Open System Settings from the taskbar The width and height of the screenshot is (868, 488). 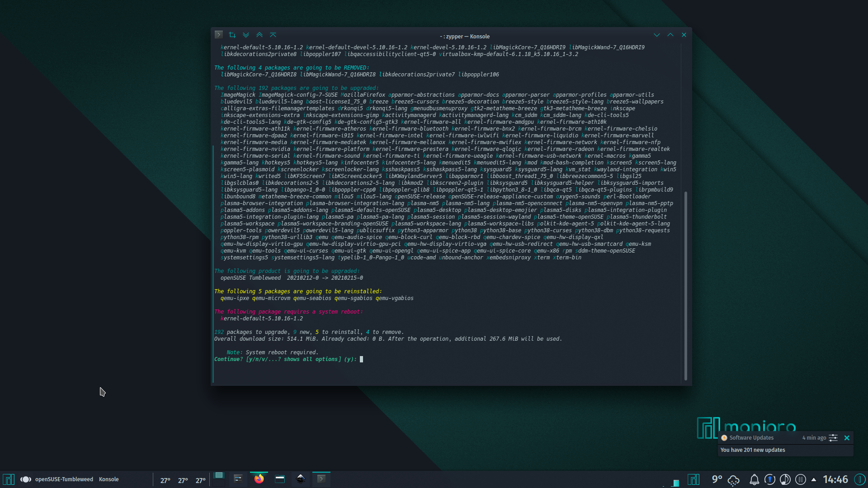238,479
